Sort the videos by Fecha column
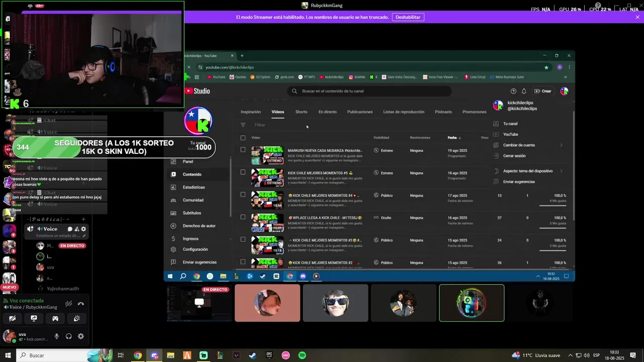 point(454,138)
